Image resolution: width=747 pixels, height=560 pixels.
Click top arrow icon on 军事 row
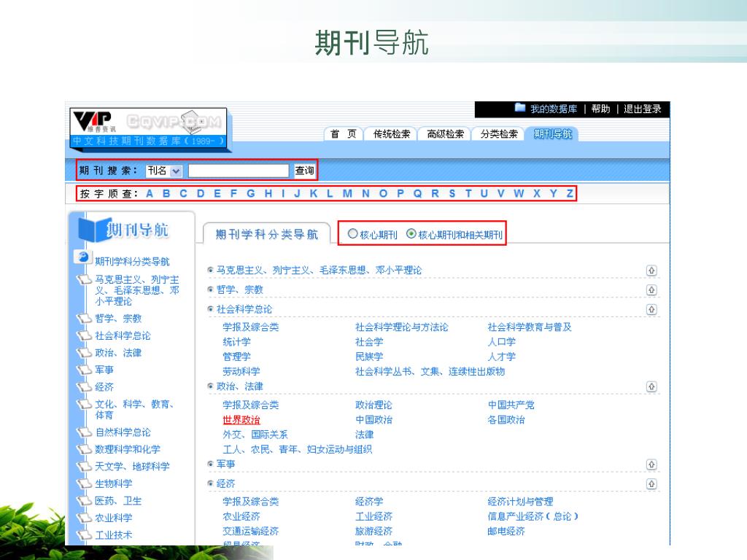651,464
